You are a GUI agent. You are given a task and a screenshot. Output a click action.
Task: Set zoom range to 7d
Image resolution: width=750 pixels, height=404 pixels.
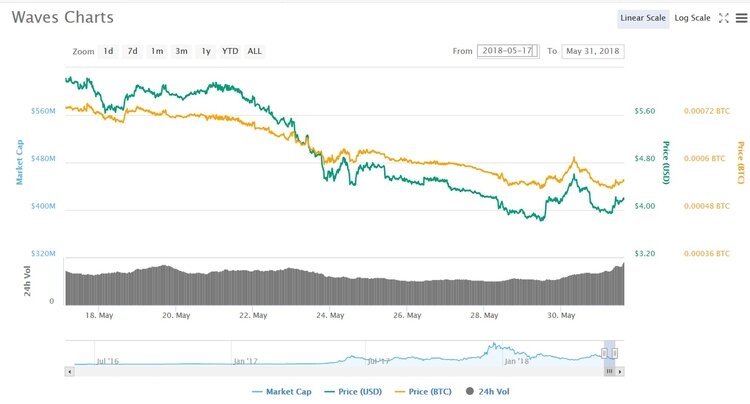(x=132, y=51)
